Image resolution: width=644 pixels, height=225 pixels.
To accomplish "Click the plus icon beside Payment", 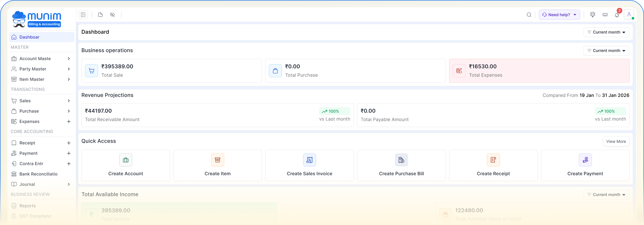I will click(69, 154).
